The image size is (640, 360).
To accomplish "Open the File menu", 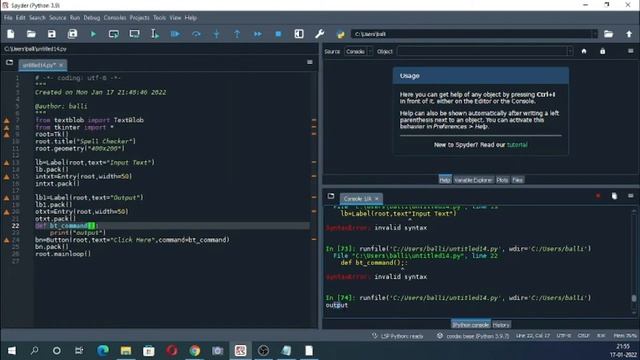I will pyautogui.click(x=8, y=18).
